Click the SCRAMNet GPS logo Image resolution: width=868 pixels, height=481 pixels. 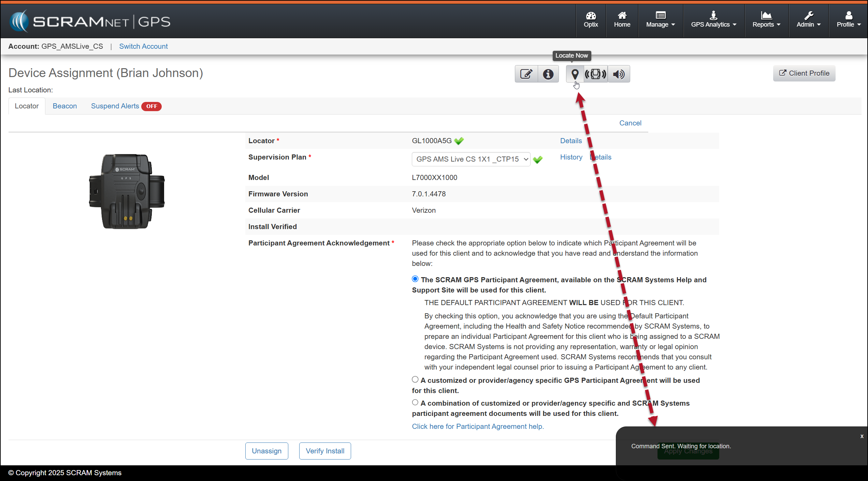tap(90, 21)
